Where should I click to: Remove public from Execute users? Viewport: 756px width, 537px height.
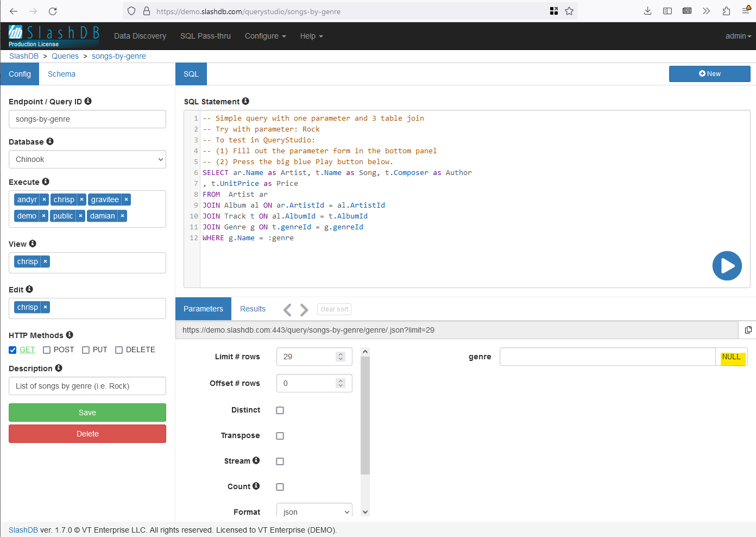tap(80, 216)
